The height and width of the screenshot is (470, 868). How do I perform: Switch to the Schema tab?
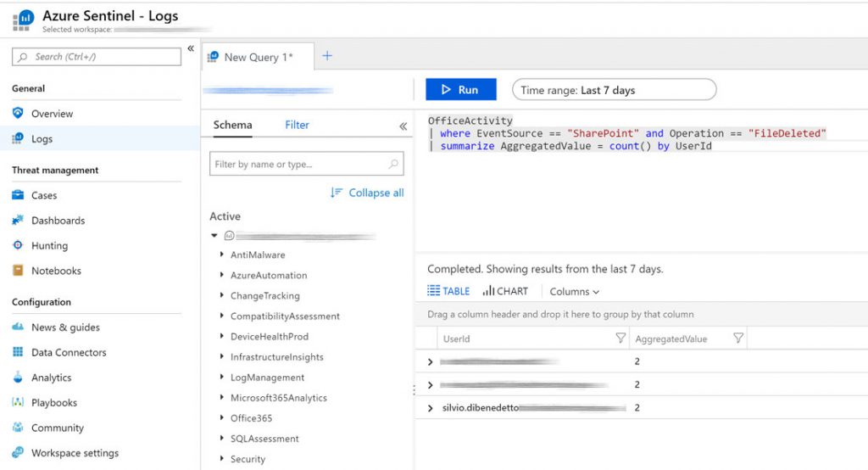point(232,125)
